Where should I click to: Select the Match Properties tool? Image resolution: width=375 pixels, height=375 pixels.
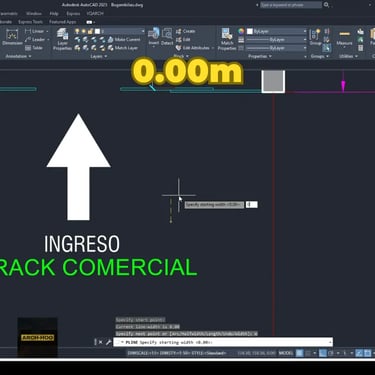227,39
